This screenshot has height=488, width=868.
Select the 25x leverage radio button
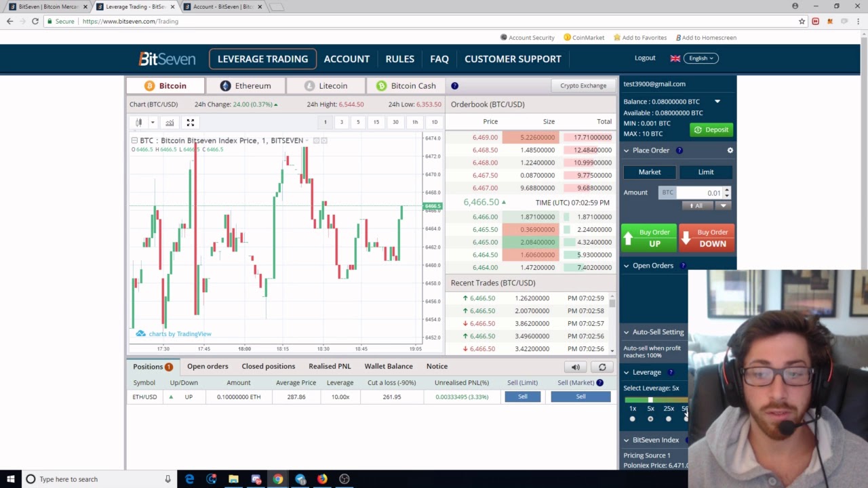[669, 419]
